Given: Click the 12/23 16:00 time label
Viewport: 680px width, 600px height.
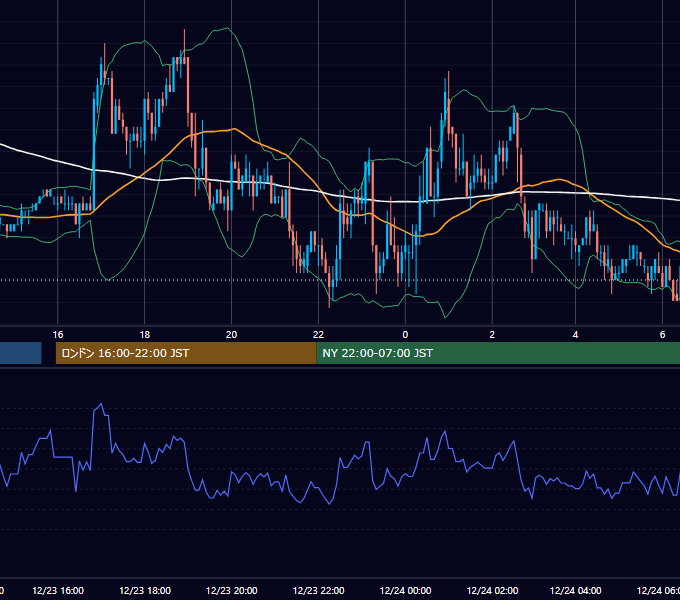Looking at the screenshot, I should coord(58,590).
